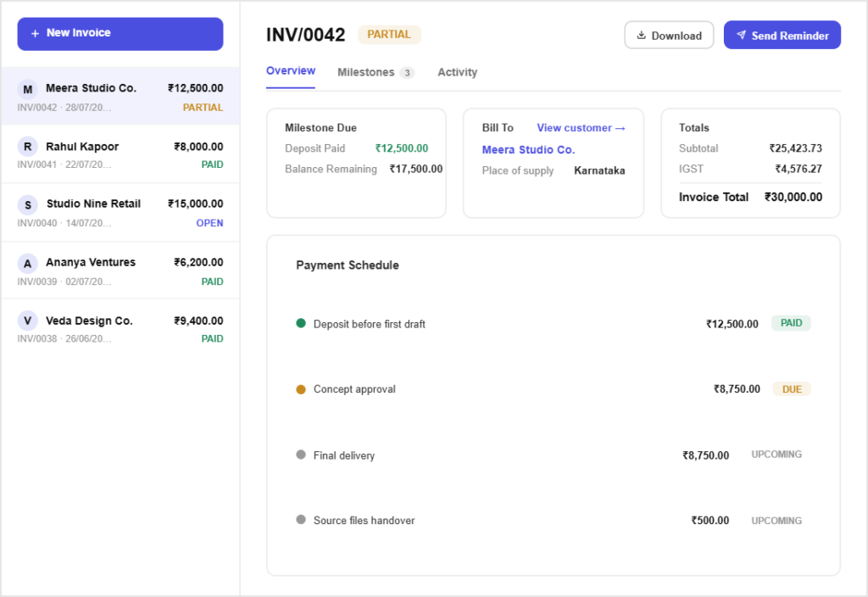868x597 pixels.
Task: Select the Rahul Kapoor invoice
Action: point(120,154)
